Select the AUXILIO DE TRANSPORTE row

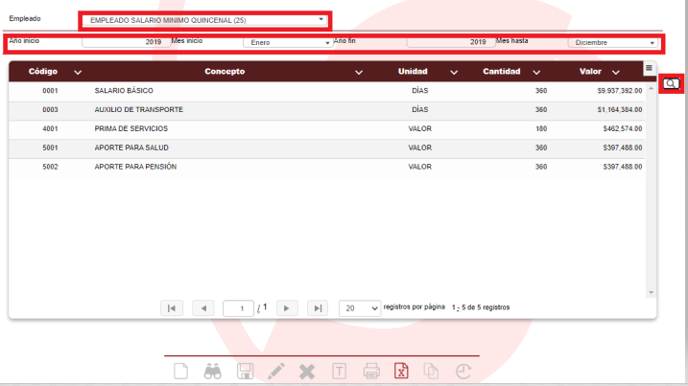tap(327, 110)
